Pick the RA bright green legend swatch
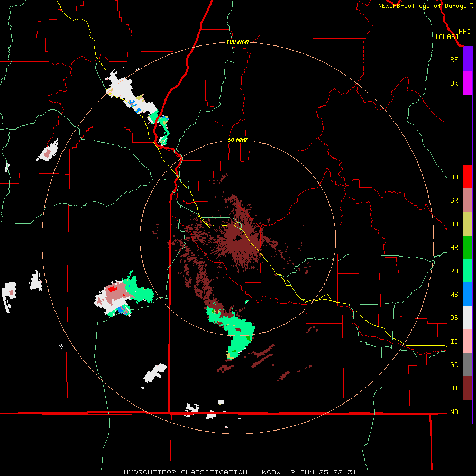Image resolution: width=476 pixels, height=476 pixels. coord(467,270)
